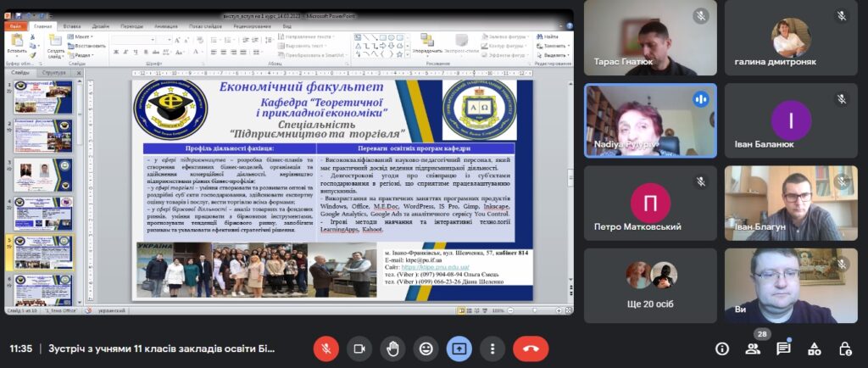Open host controls lock icon
The width and height of the screenshot is (868, 368).
pyautogui.click(x=844, y=348)
